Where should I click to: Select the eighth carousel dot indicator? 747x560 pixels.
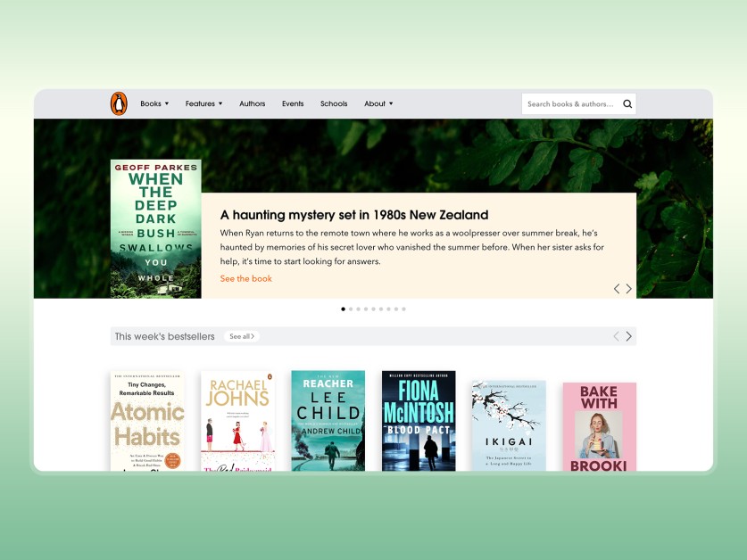(396, 309)
